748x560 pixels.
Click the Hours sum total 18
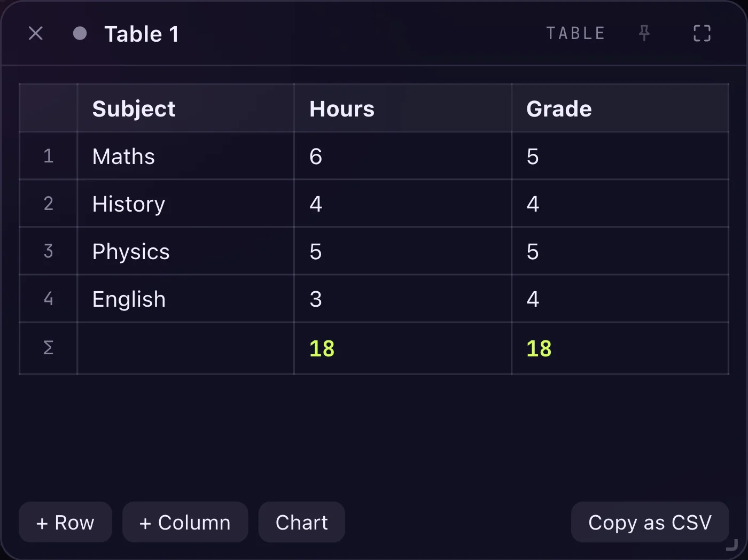point(403,348)
